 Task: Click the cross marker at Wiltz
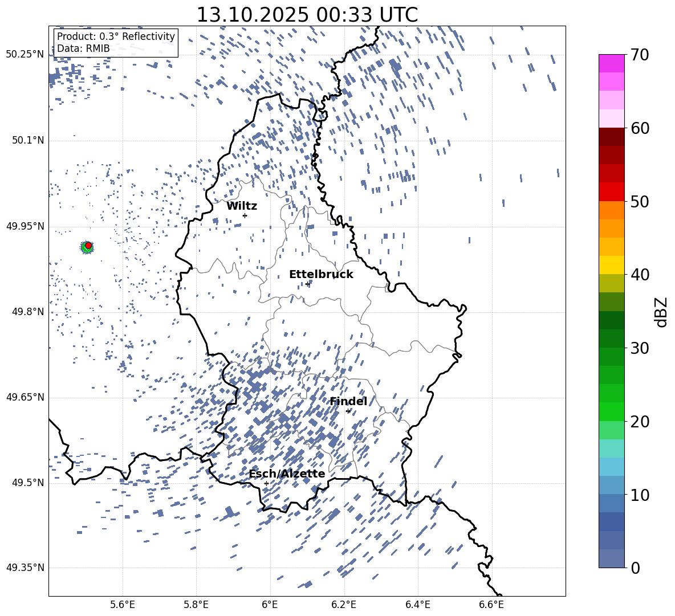(x=245, y=215)
